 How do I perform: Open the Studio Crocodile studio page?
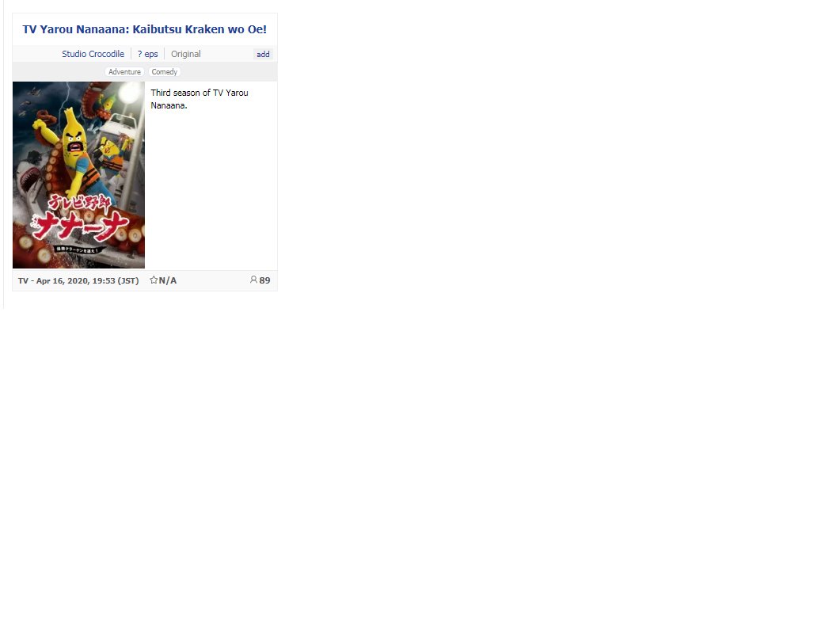point(93,54)
